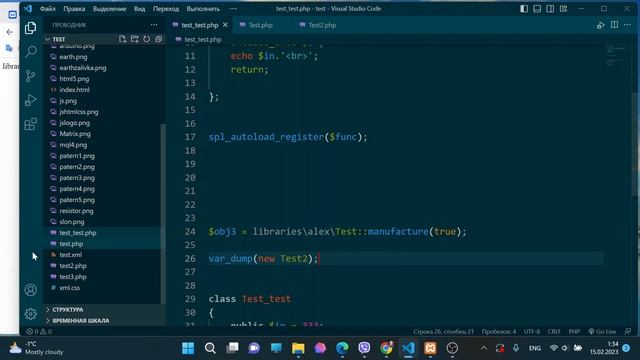Select the test_test.php editor tab
Screen dimensions: 640x360
click(200, 25)
